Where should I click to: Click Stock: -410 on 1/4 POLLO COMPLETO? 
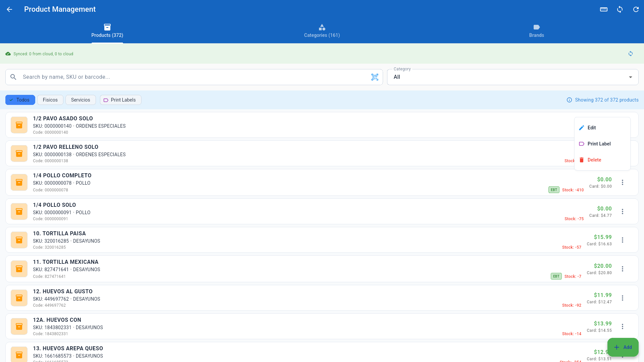(x=573, y=190)
